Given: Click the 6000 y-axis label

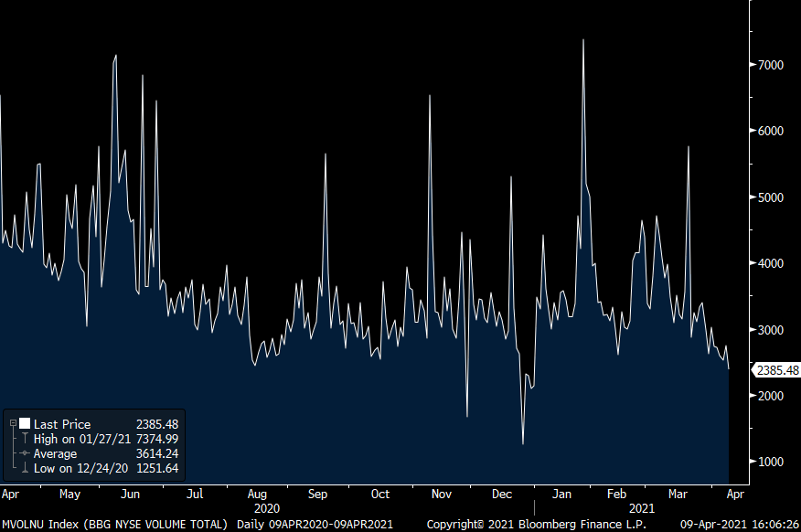Looking at the screenshot, I should point(771,131).
